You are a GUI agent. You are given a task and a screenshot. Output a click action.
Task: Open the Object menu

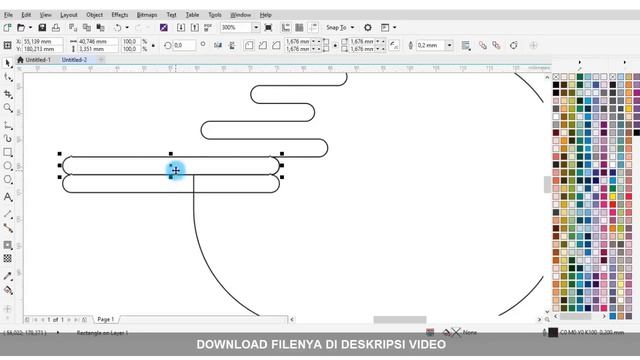[94, 15]
